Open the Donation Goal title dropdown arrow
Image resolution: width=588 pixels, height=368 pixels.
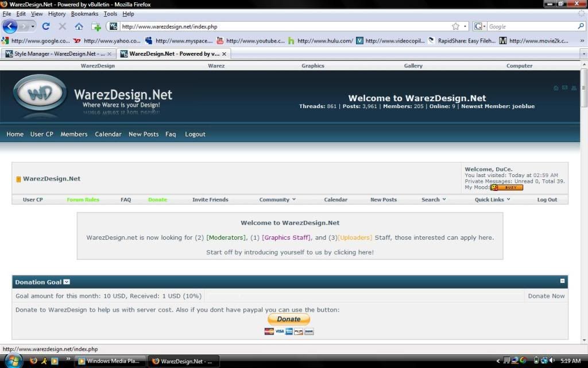click(x=67, y=282)
